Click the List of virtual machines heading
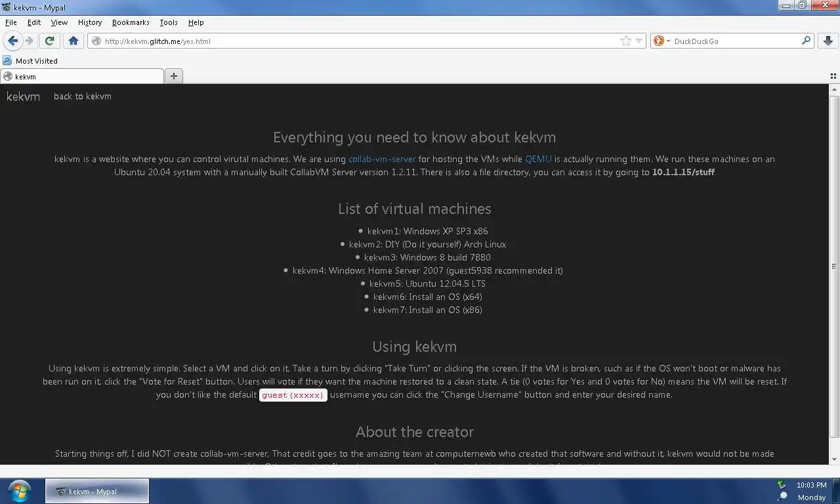The width and height of the screenshot is (840, 504). coord(414,209)
